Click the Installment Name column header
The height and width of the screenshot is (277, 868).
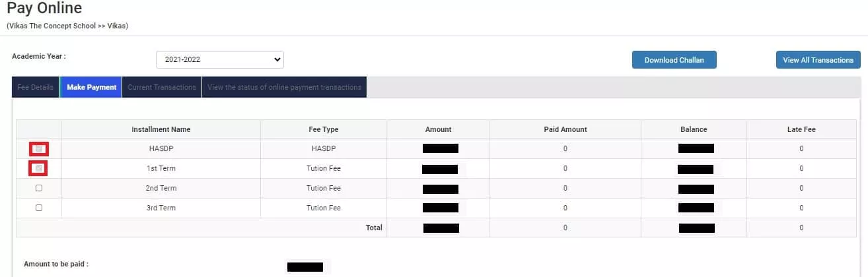pyautogui.click(x=161, y=129)
